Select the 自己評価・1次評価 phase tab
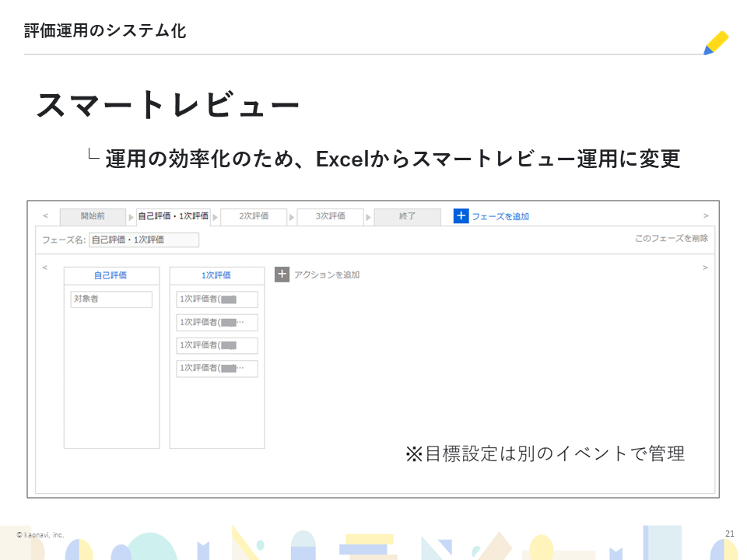Screen dimensions: 747x560 pyautogui.click(x=173, y=216)
